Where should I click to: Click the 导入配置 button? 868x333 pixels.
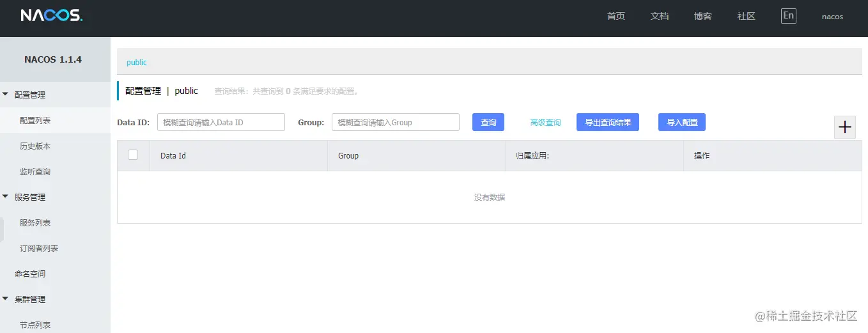[682, 122]
